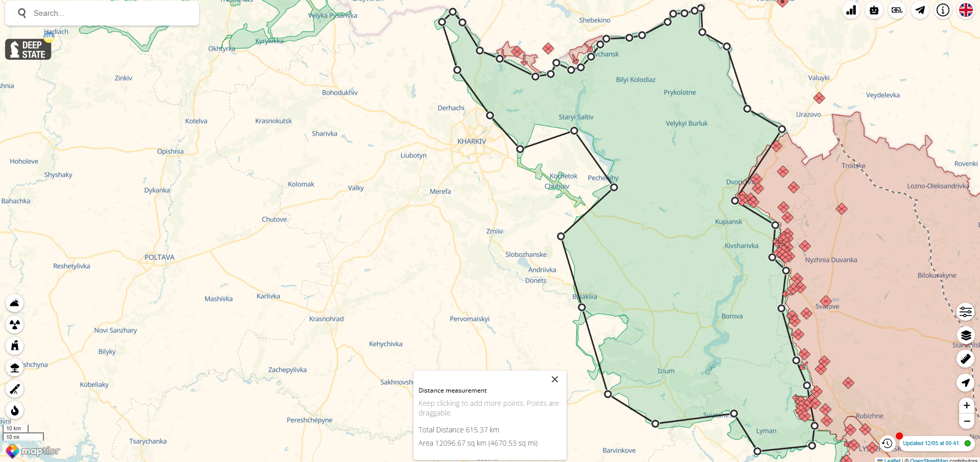The image size is (980, 462).
Task: Toggle the ruler measurement tool
Action: click(966, 359)
